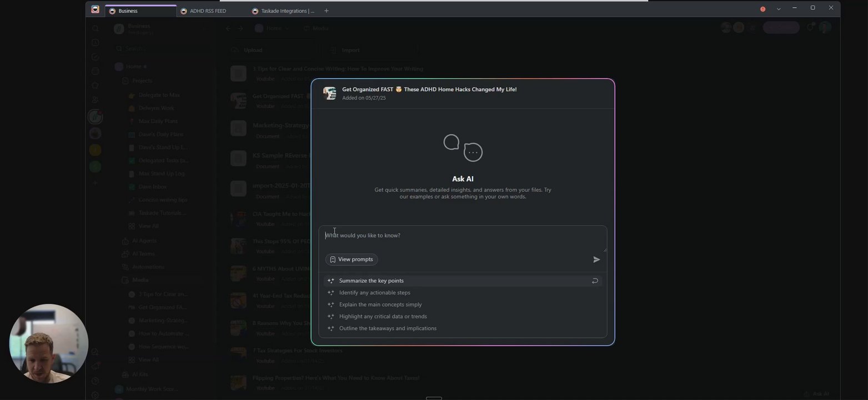Open the Dave Inbox project
Viewport: 868px width, 400px height.
pyautogui.click(x=153, y=187)
